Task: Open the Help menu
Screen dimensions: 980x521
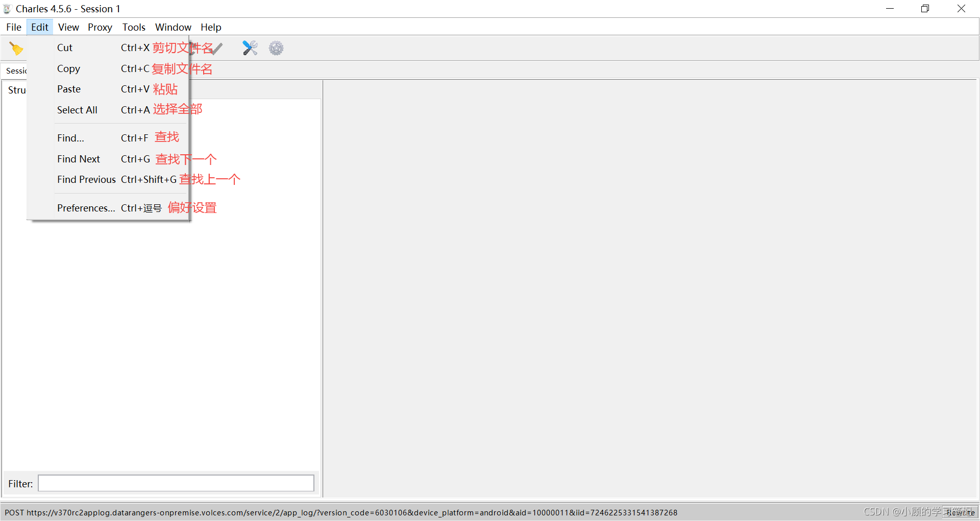Action: [211, 27]
